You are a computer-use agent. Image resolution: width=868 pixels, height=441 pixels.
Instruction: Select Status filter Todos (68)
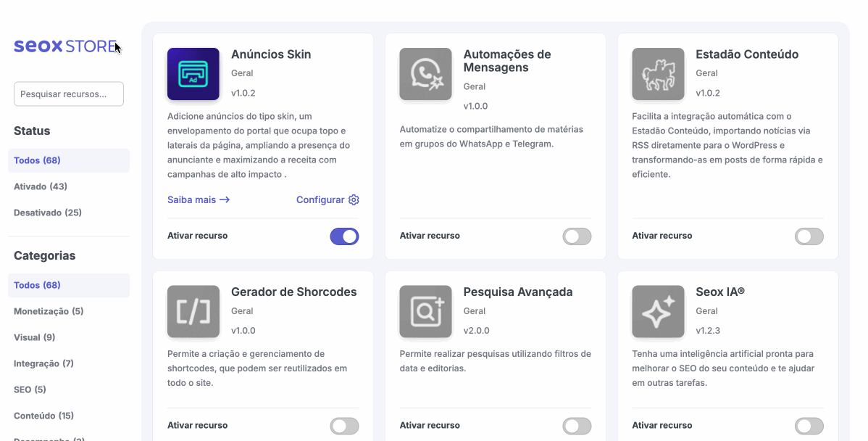click(x=69, y=161)
